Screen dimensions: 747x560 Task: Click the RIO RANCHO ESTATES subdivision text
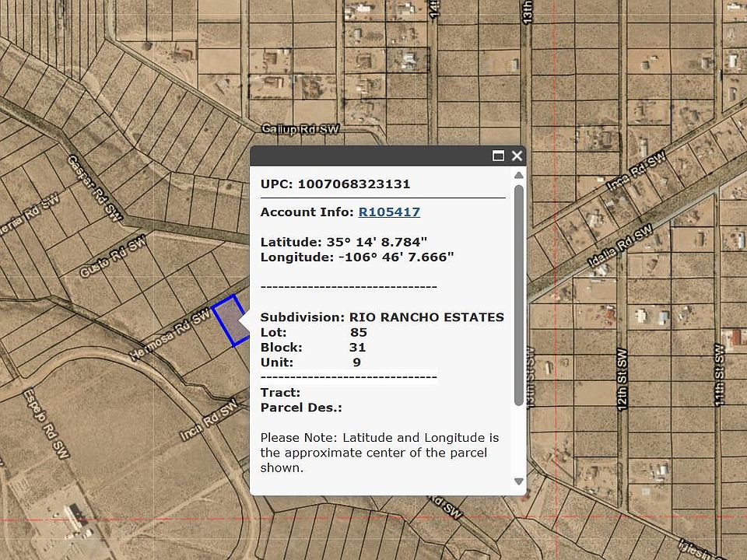(426, 317)
